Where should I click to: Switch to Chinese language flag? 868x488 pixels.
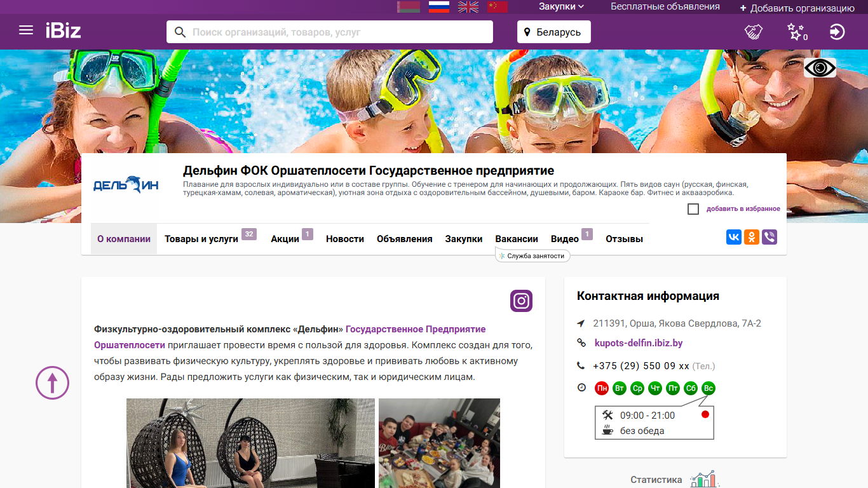click(498, 7)
